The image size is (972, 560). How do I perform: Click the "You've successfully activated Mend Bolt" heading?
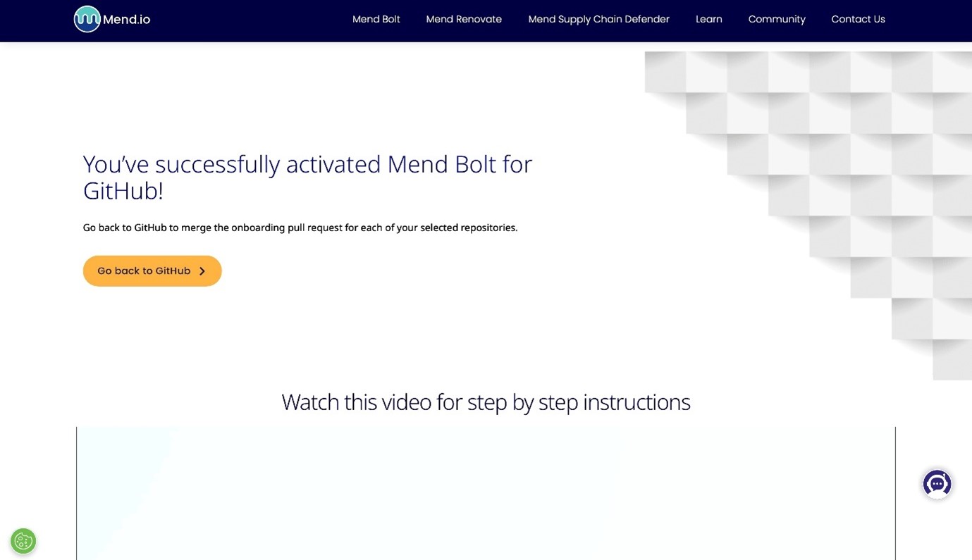point(307,177)
